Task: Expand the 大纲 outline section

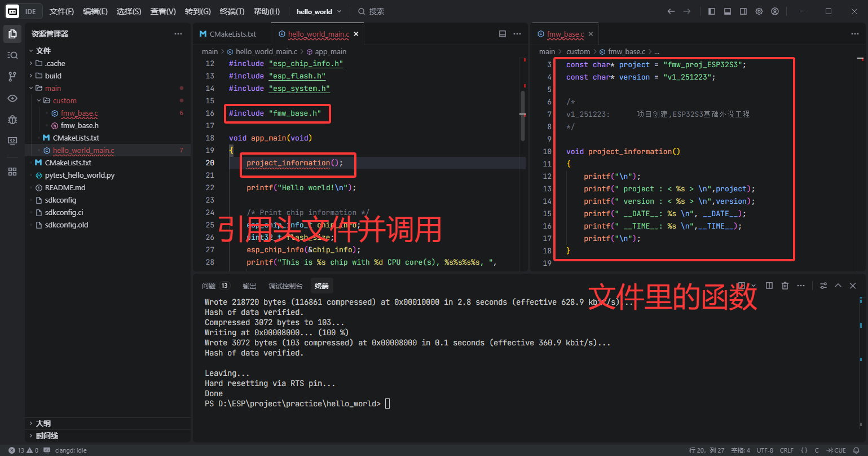Action: coord(43,423)
